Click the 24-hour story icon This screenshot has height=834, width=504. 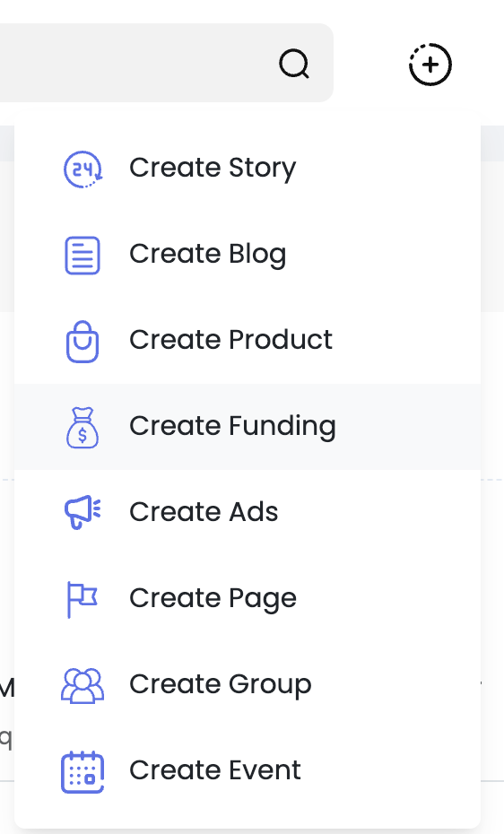point(83,169)
